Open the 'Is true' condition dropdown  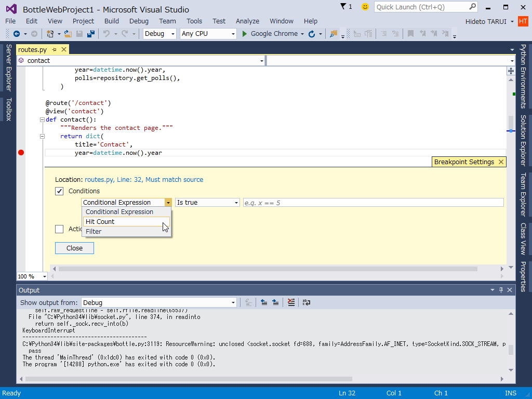[x=207, y=203]
